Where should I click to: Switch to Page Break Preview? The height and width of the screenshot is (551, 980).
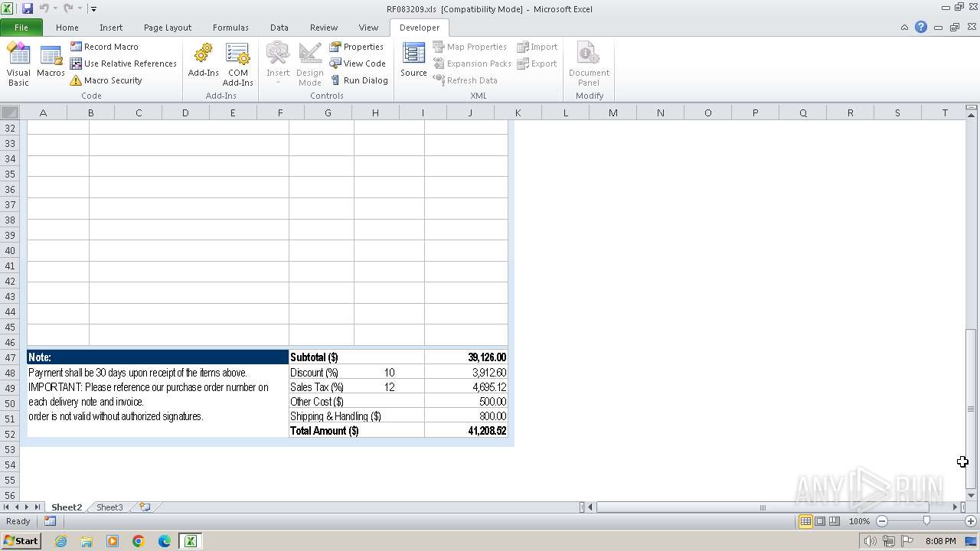click(x=835, y=521)
